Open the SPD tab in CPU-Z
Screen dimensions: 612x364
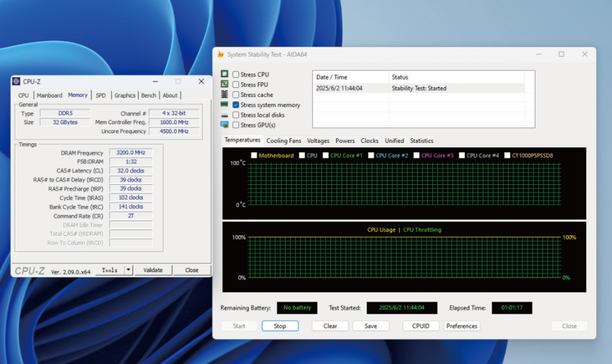pyautogui.click(x=101, y=95)
